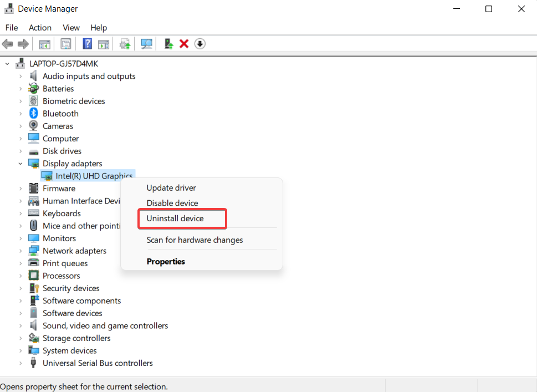Minimize the Device Manager window

click(x=457, y=9)
